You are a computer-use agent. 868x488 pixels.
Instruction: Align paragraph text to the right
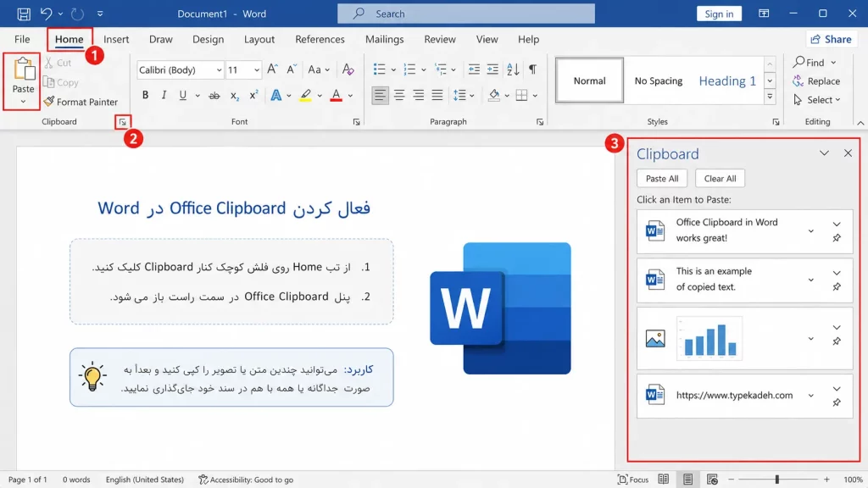[418, 96]
